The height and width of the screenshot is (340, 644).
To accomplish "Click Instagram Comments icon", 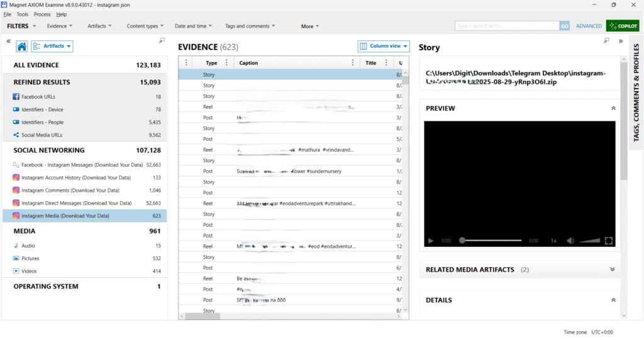I will pos(16,190).
